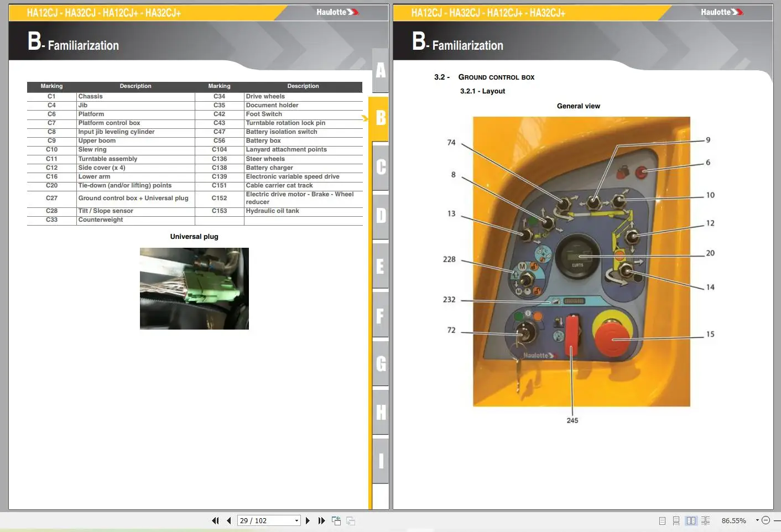Open section tab A
The width and height of the screenshot is (781, 532).
click(381, 70)
